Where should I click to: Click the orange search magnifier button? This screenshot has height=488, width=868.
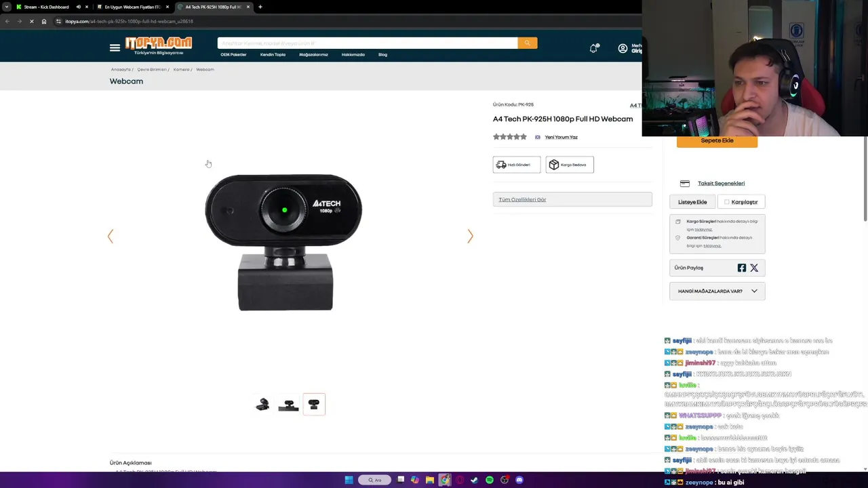coord(527,43)
